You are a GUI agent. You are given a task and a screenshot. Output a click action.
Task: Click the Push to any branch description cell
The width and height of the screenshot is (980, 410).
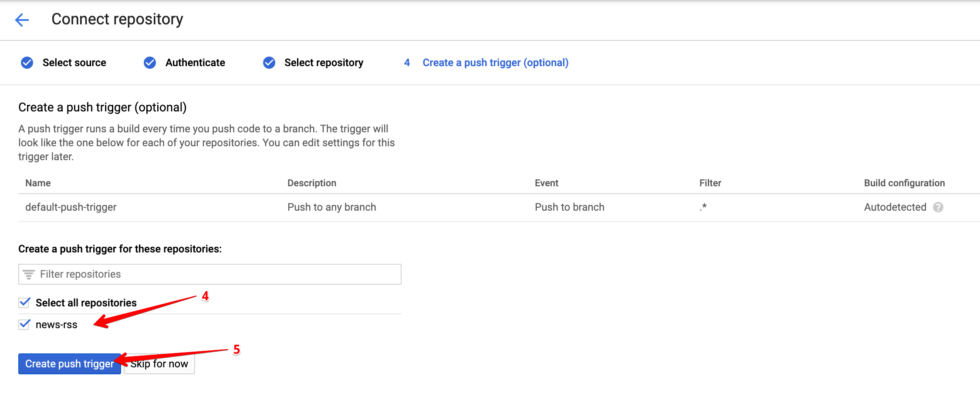331,207
